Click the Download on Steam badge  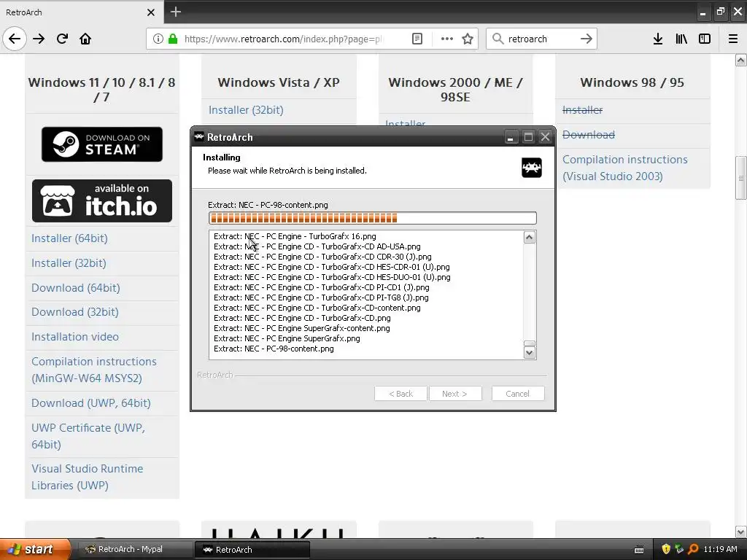pyautogui.click(x=102, y=144)
